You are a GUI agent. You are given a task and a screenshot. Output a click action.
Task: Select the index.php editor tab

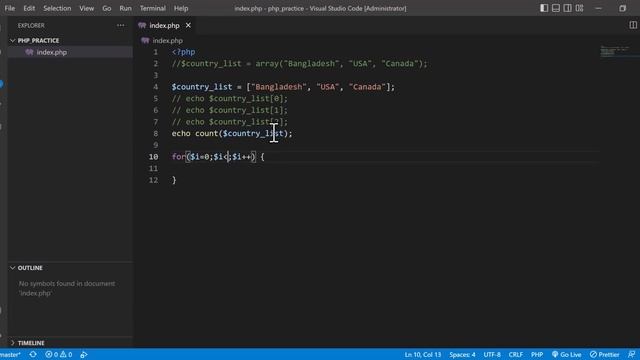(164, 25)
